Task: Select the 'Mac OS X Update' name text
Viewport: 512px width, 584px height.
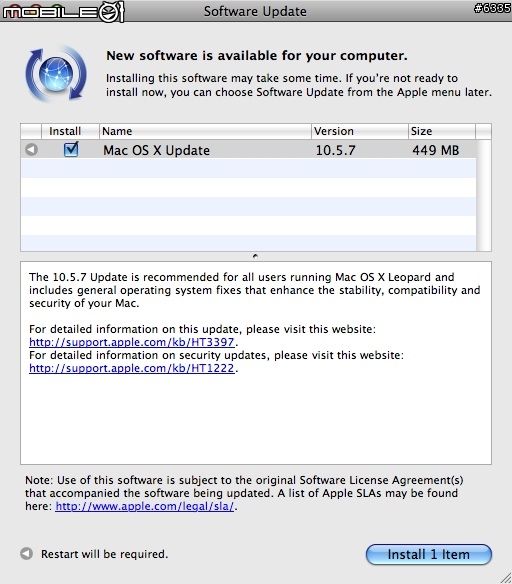Action: [156, 150]
